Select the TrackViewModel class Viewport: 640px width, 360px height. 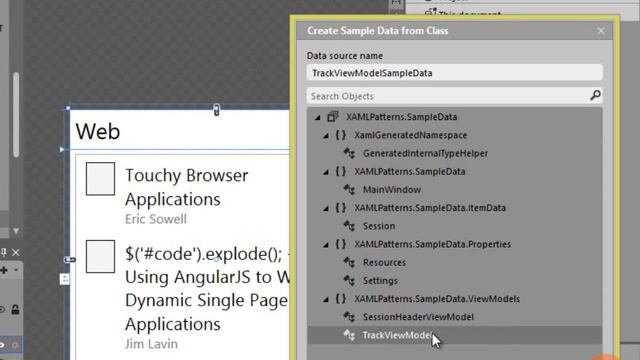397,336
